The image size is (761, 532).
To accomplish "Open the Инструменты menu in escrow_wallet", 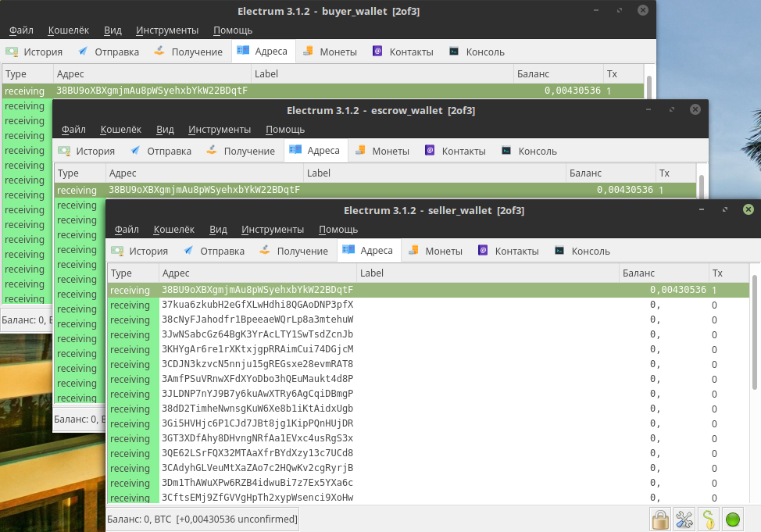I will (220, 130).
